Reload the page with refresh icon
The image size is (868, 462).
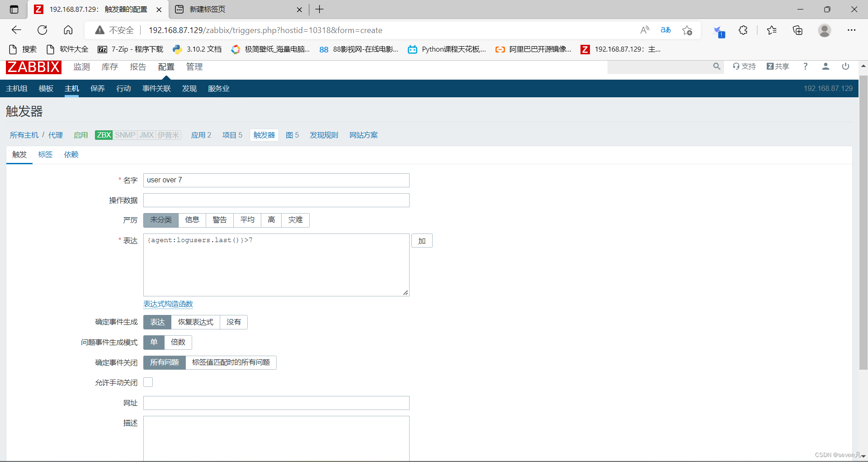click(x=42, y=30)
